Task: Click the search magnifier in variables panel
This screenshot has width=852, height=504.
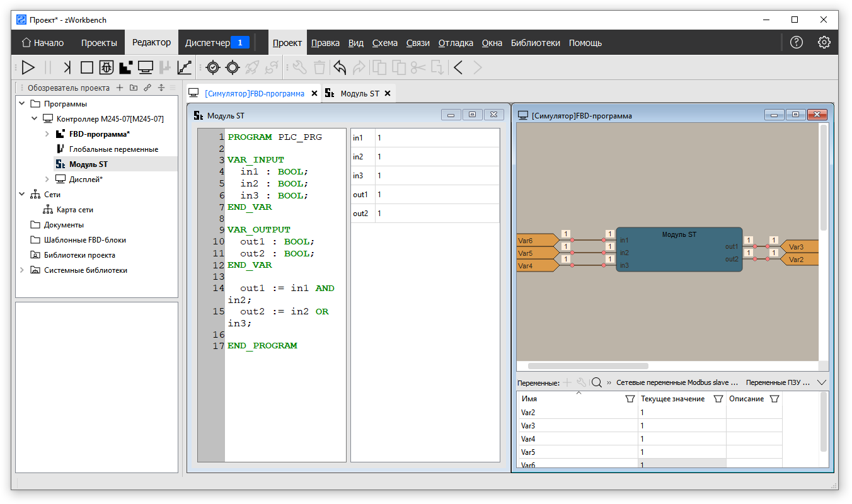Action: click(x=596, y=382)
